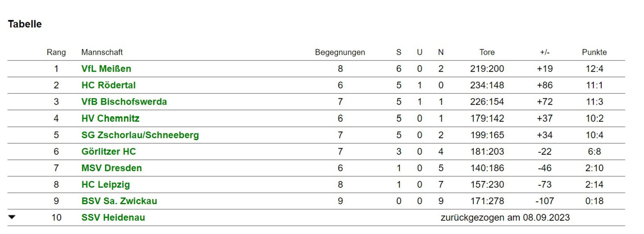
Task: Open MSV Dresden team page
Action: [111, 168]
